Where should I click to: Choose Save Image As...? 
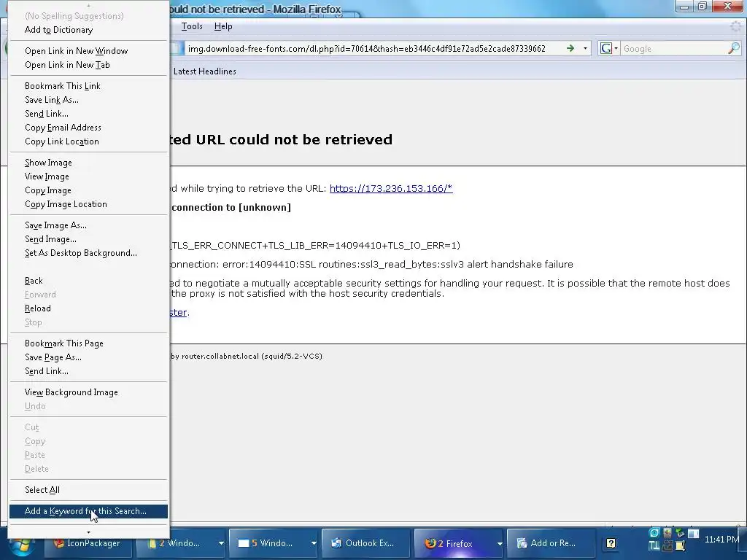(88, 225)
